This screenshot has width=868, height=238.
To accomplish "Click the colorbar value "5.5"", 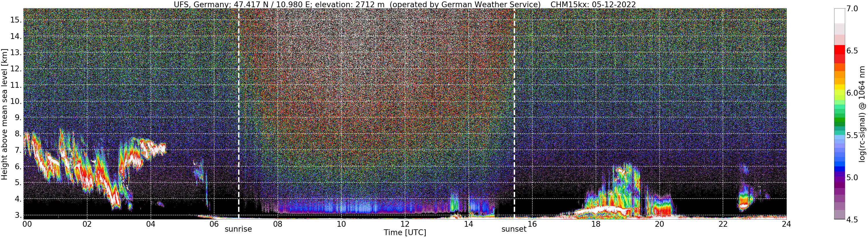I will (852, 135).
